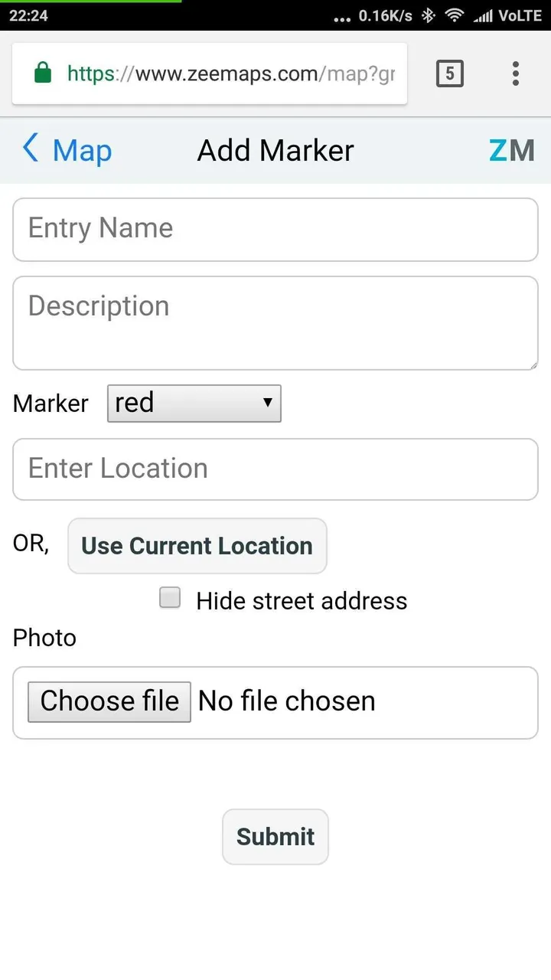Open the tab switcher showing 5 tabs
The width and height of the screenshot is (551, 980).
pos(450,73)
